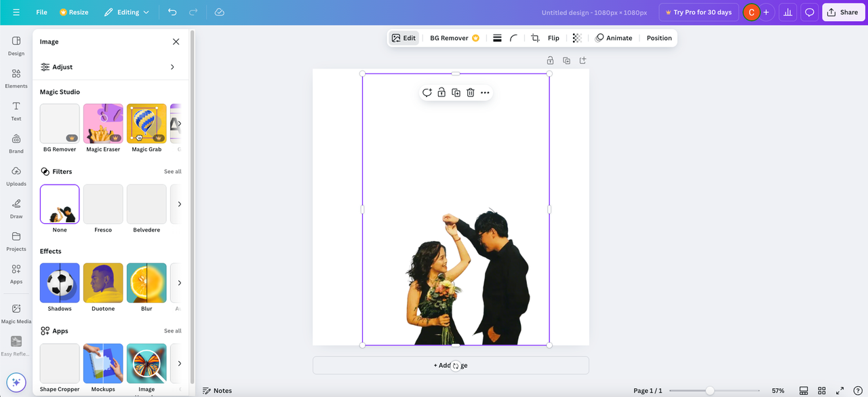
Task: Open the Design sidebar panel
Action: (16, 45)
